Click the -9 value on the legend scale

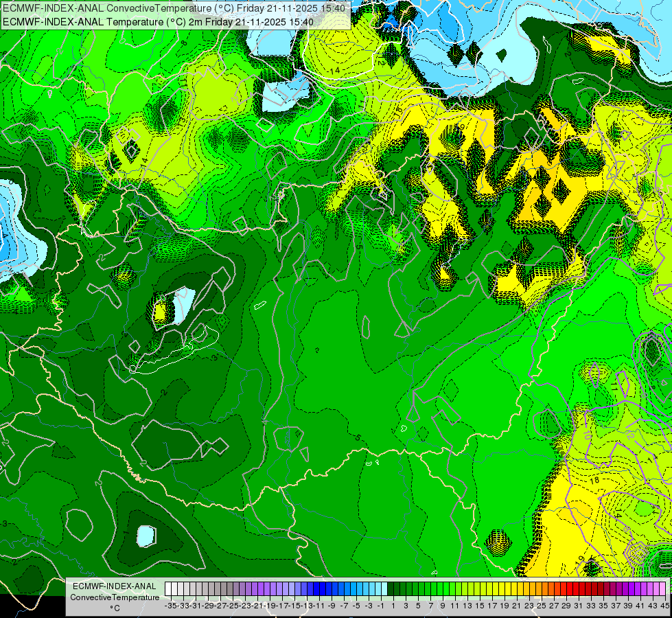331,606
